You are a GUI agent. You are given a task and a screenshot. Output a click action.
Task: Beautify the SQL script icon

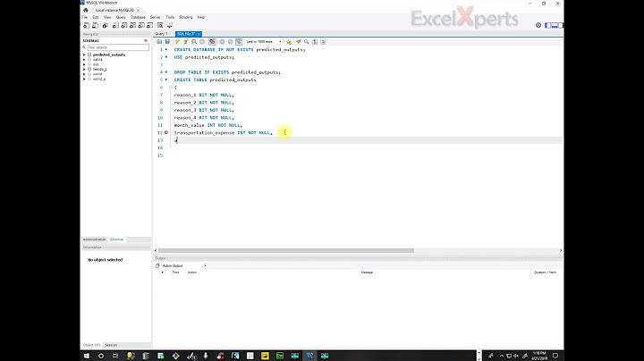(299, 42)
